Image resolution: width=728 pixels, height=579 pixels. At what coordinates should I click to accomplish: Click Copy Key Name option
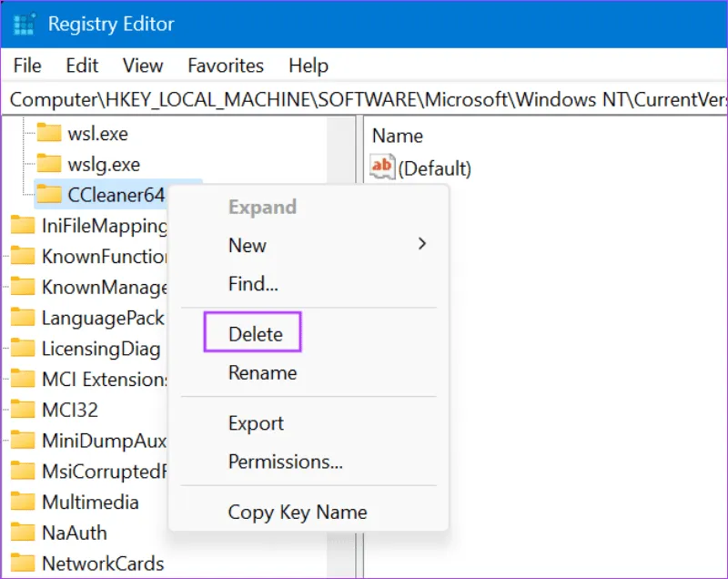(x=297, y=513)
